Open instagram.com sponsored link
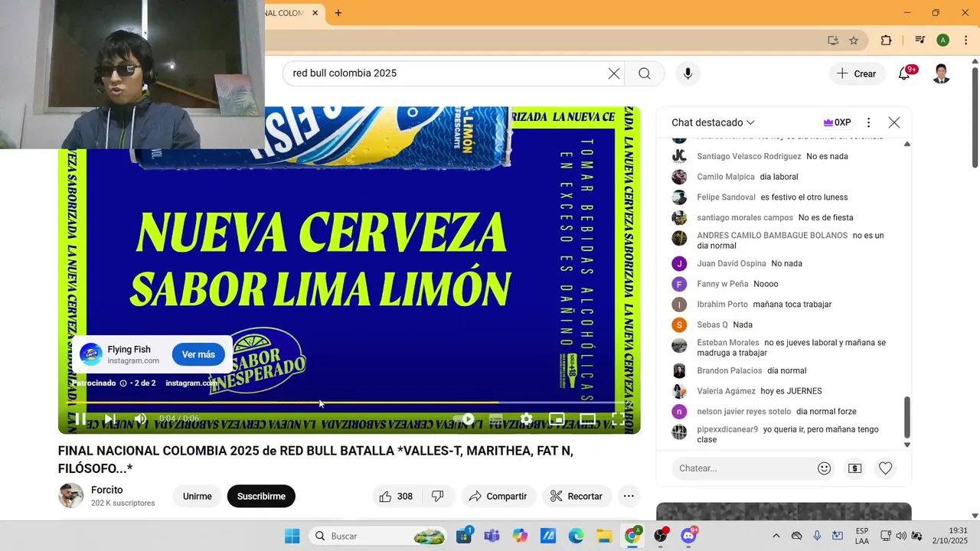Viewport: 980px width, 551px height. 191,383
